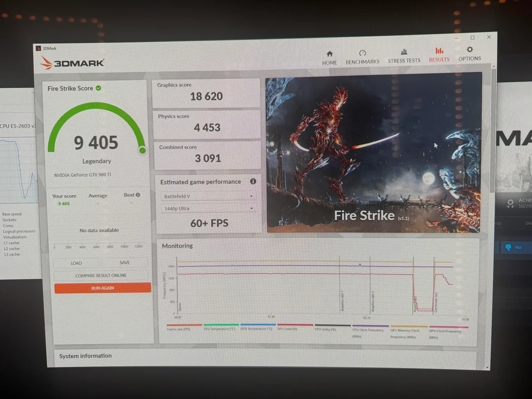Click the scrollbar down arrow in 3DMark
532x399 pixels.
(488, 367)
